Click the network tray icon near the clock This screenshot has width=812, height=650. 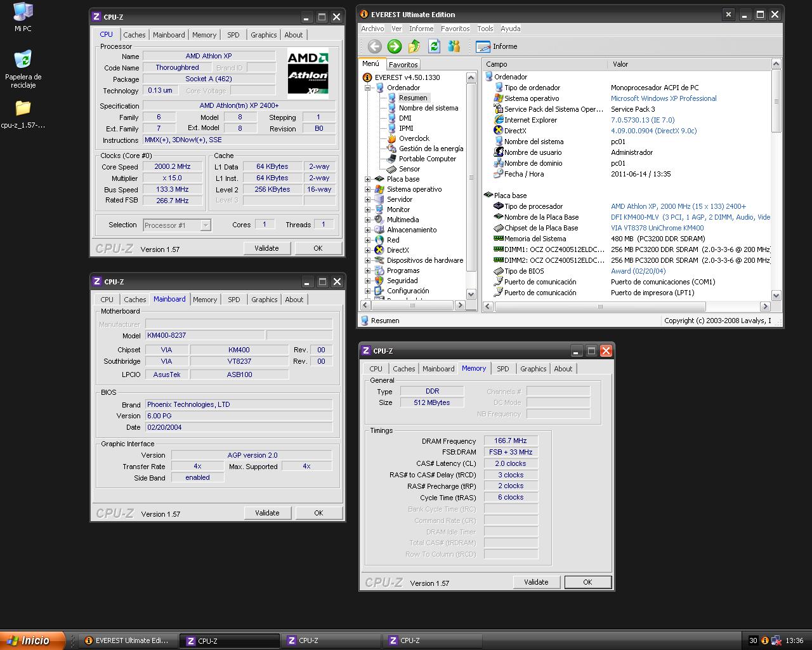click(x=776, y=640)
